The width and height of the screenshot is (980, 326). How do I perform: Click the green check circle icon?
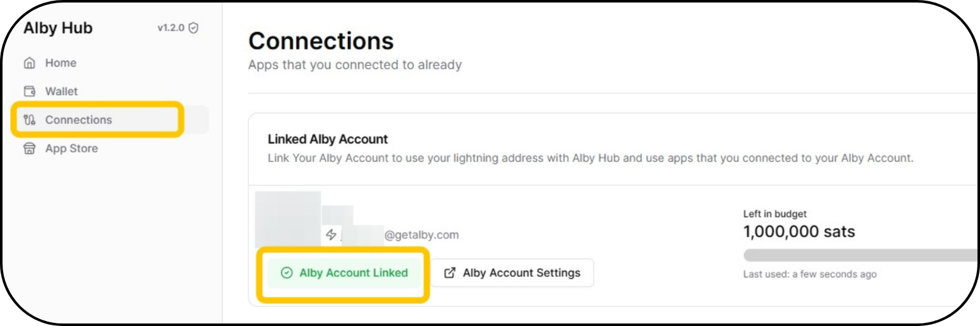(x=287, y=273)
